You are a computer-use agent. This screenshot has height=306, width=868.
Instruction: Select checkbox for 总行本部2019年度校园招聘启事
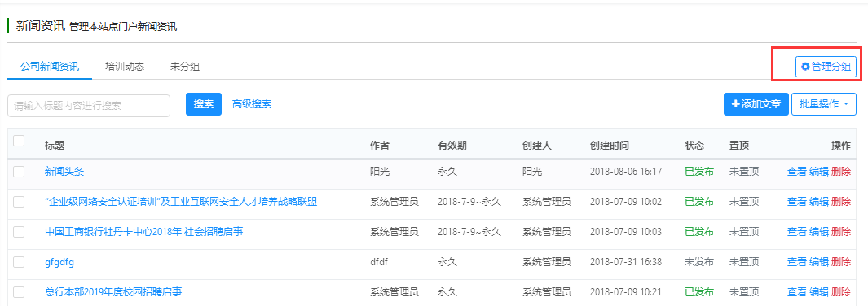coord(19,291)
